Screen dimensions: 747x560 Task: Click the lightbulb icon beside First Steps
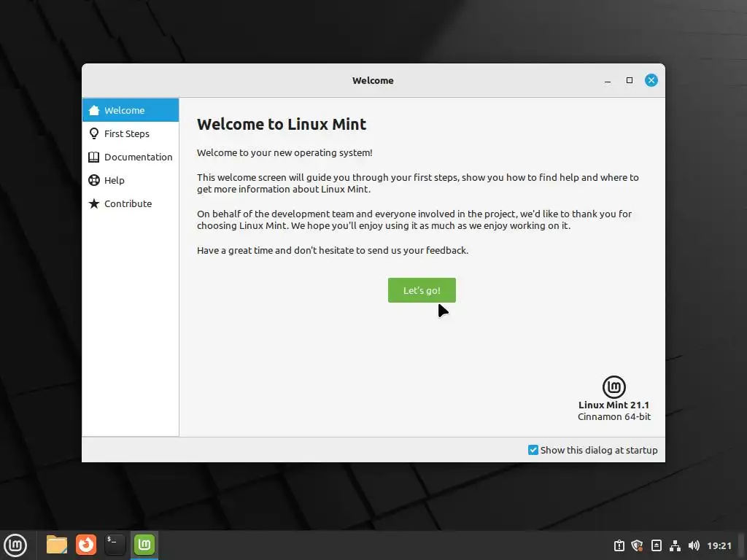pos(94,133)
